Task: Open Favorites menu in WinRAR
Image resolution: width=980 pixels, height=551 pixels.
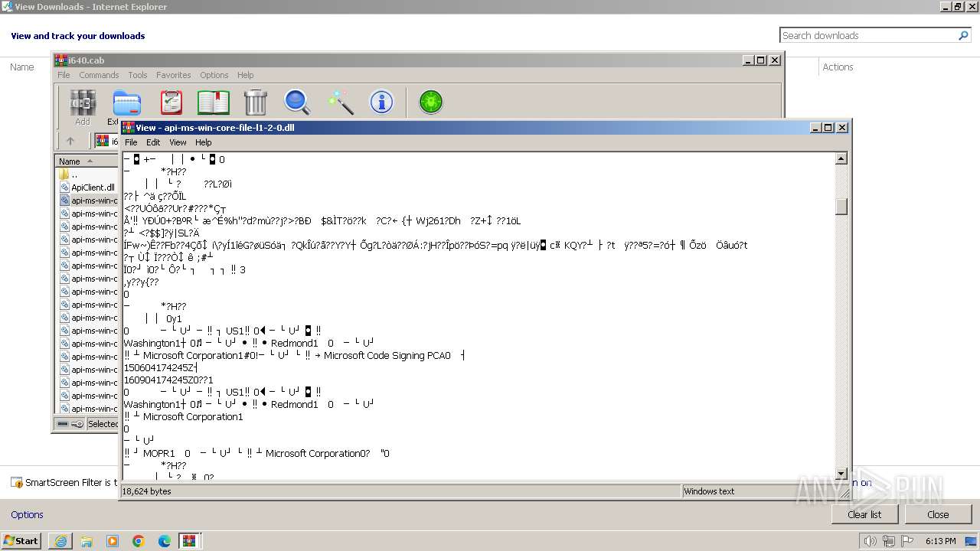Action: point(174,75)
